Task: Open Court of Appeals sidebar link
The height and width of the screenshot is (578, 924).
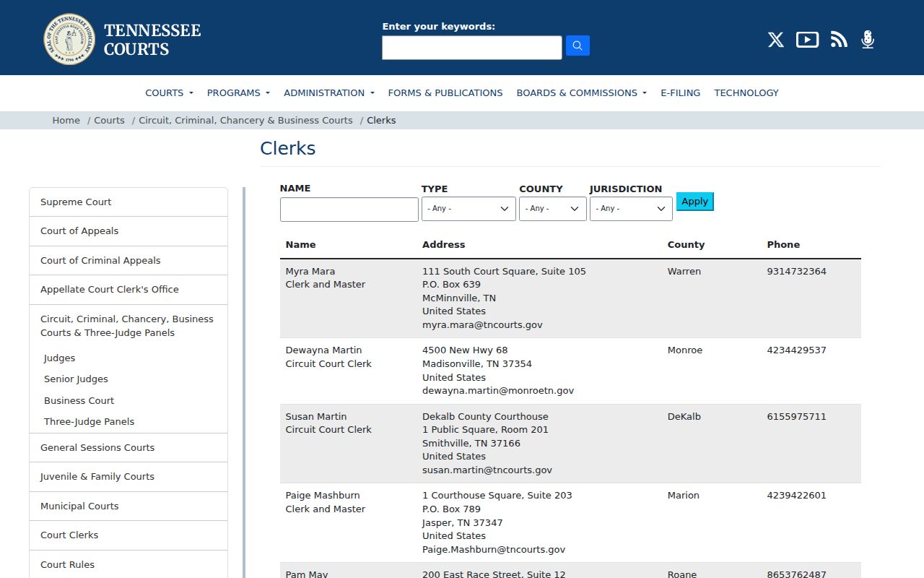Action: (x=128, y=231)
